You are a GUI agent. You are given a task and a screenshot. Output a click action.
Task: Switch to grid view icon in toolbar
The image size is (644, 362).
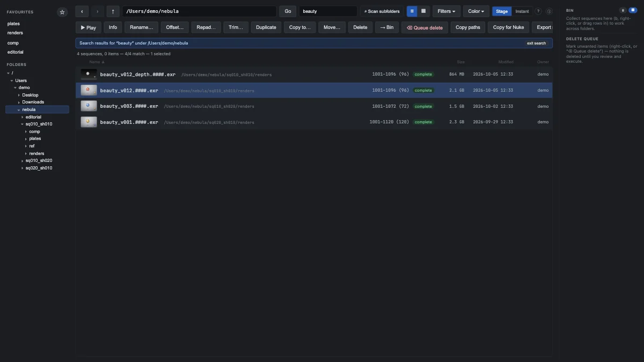click(423, 11)
